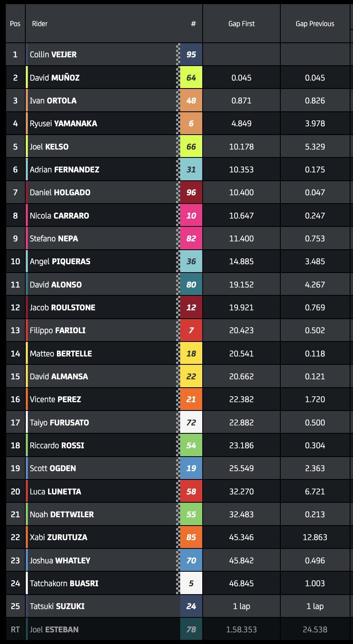Click the yellow-green number 64 badge

point(191,78)
